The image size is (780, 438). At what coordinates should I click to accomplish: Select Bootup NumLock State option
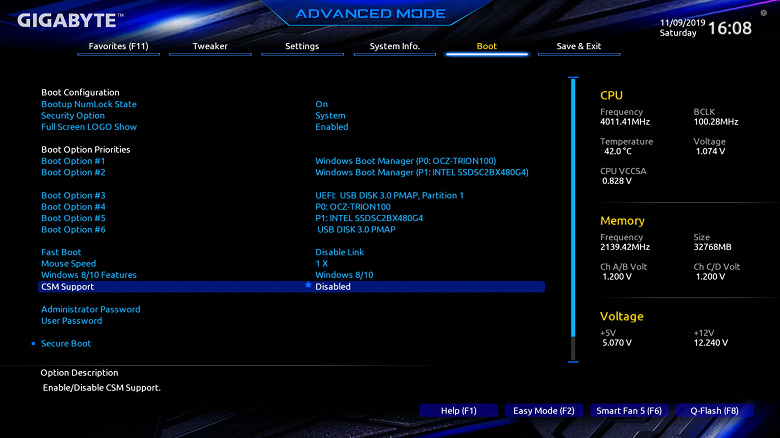pyautogui.click(x=89, y=104)
